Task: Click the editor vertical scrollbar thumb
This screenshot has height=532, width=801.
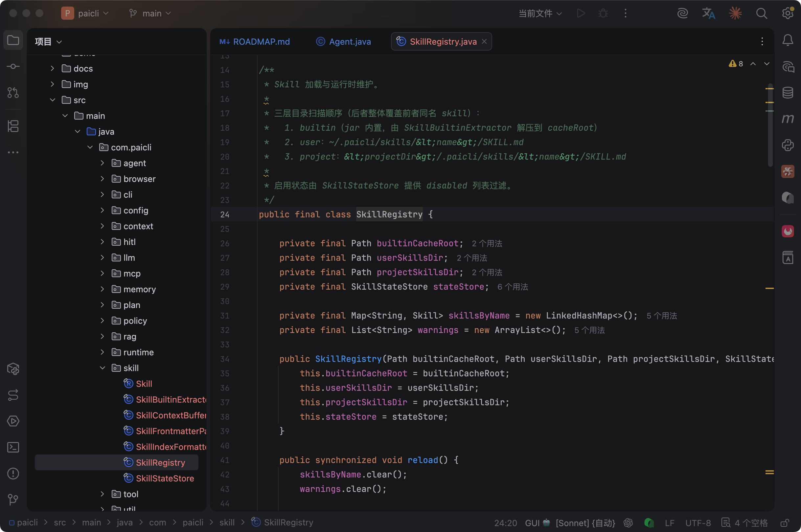Action: pos(770,125)
